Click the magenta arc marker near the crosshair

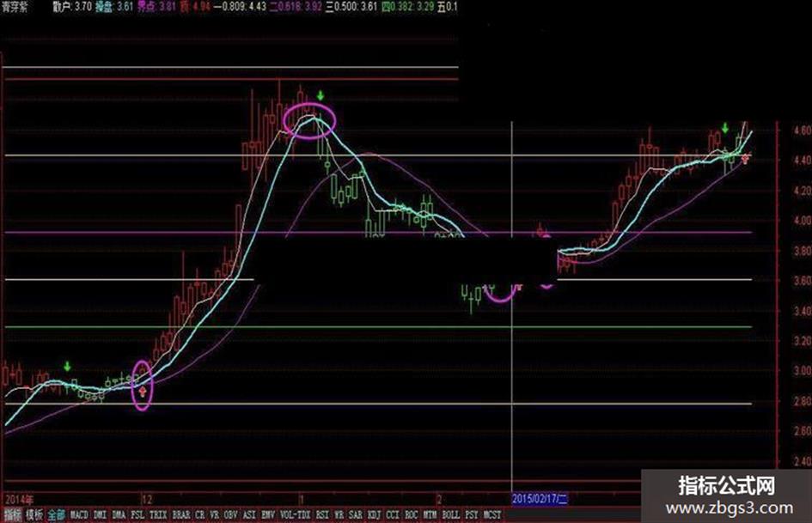[500, 295]
